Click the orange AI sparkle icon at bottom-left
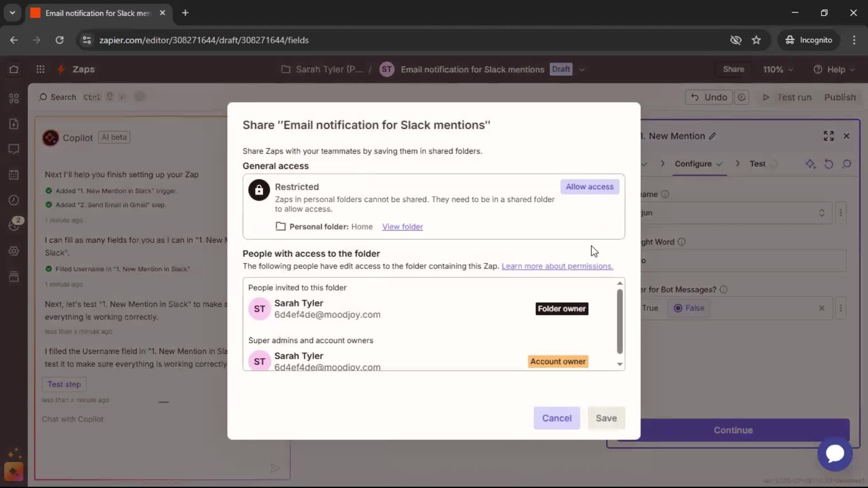 pyautogui.click(x=14, y=471)
